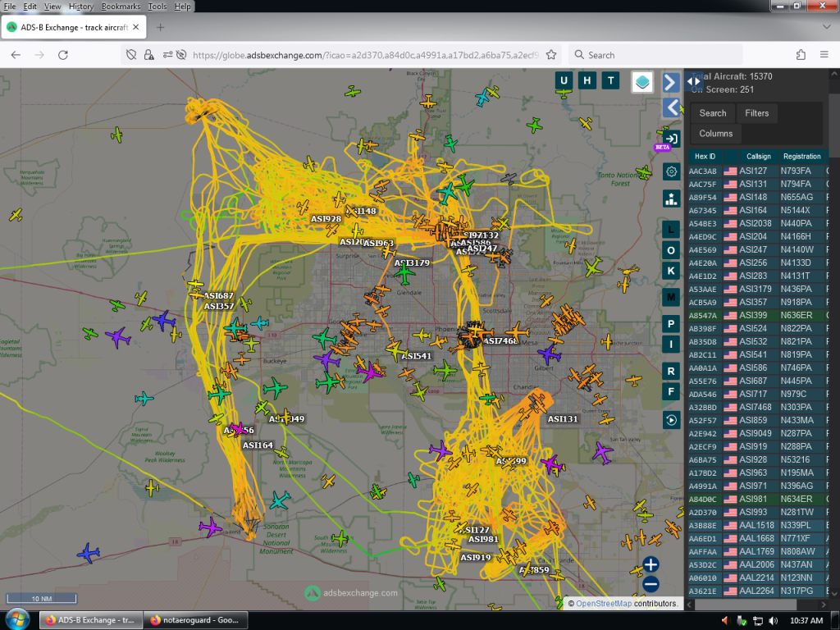Open the History menu
The image size is (840, 630).
81,7
